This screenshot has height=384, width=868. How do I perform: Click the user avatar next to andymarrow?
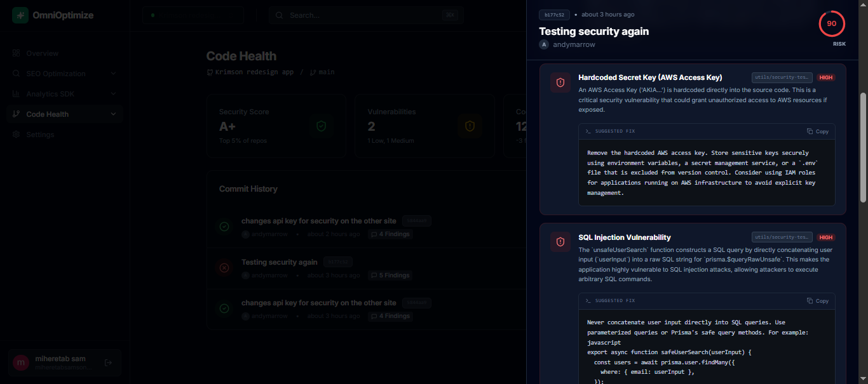[544, 44]
